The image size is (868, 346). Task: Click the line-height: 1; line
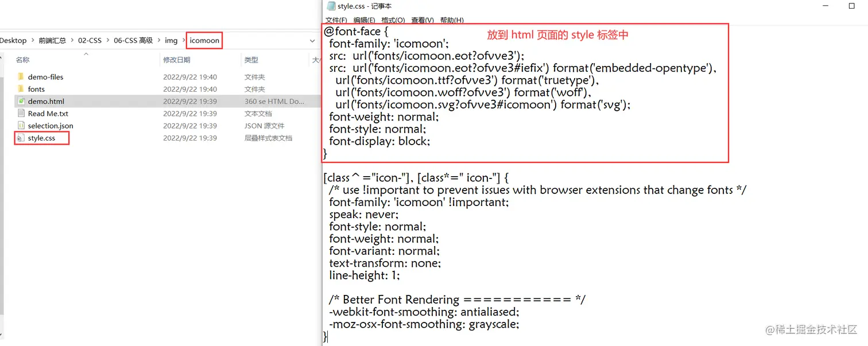[365, 275]
